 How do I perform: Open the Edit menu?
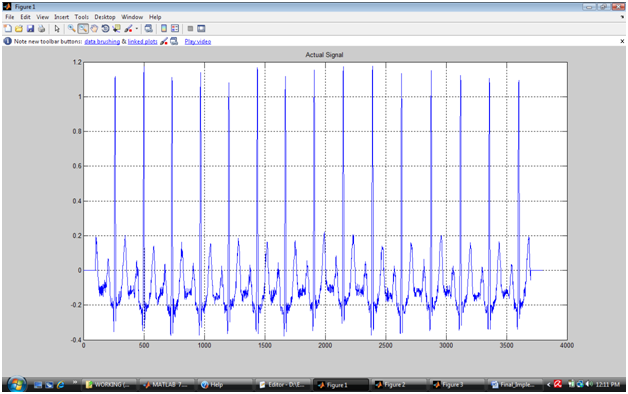point(26,17)
